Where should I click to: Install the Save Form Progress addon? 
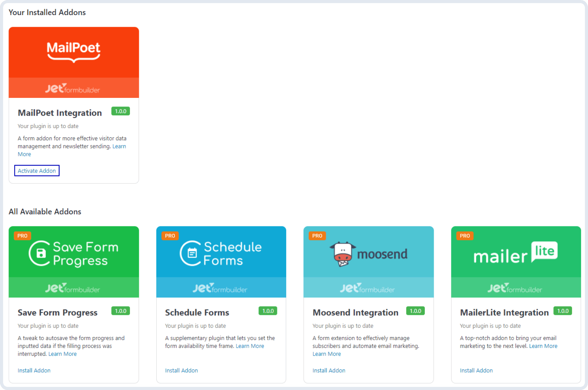34,370
